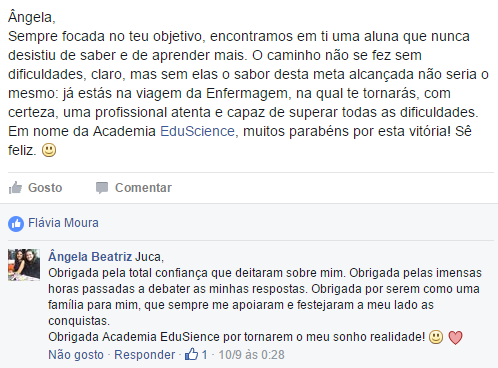Open the EduScience page link
Viewport: 498px width, 368px height.
coord(197,131)
